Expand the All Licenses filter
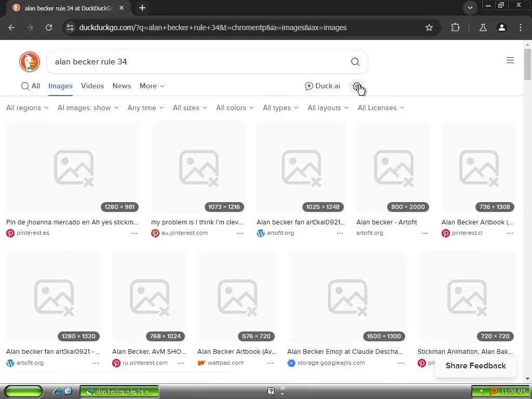This screenshot has width=532, height=399. pos(381,108)
